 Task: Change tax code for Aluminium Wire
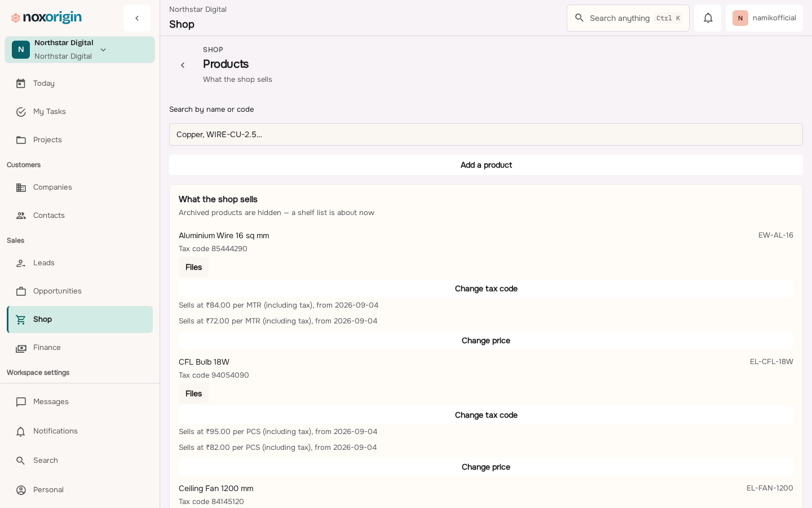coord(486,288)
